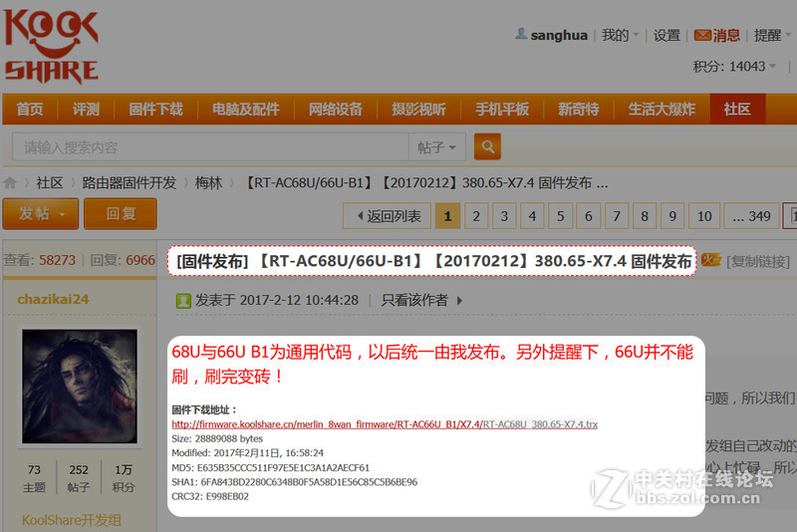Click the search input field

[210, 147]
